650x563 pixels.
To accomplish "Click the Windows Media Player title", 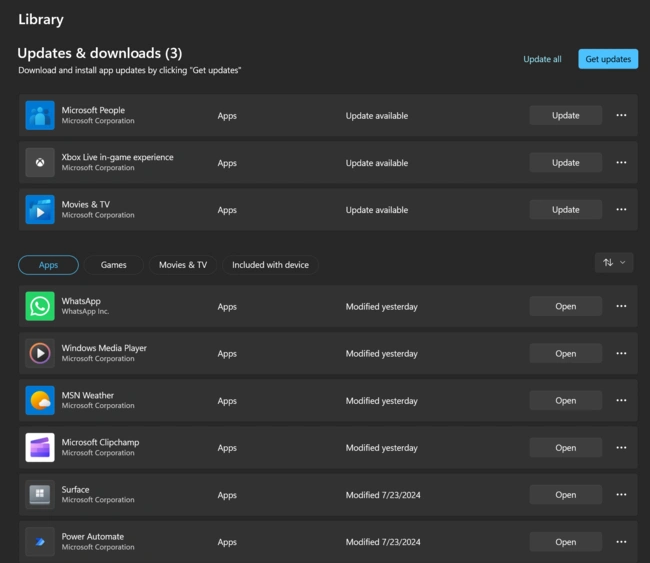I will 104,348.
